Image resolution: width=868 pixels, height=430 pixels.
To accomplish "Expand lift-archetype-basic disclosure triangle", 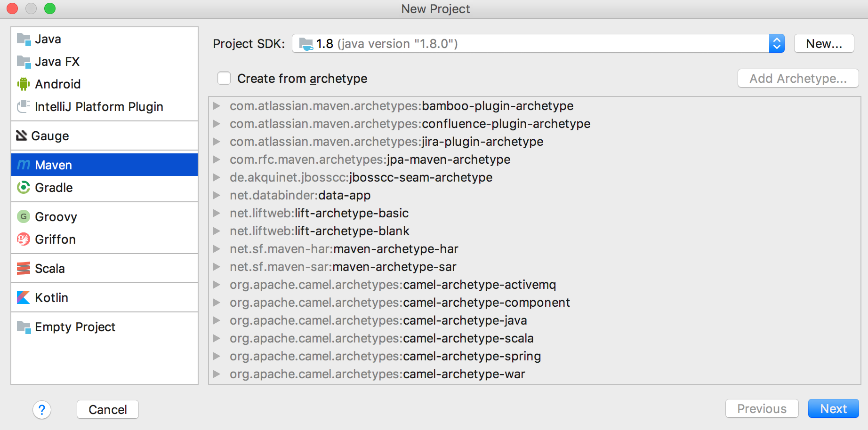I will click(217, 213).
